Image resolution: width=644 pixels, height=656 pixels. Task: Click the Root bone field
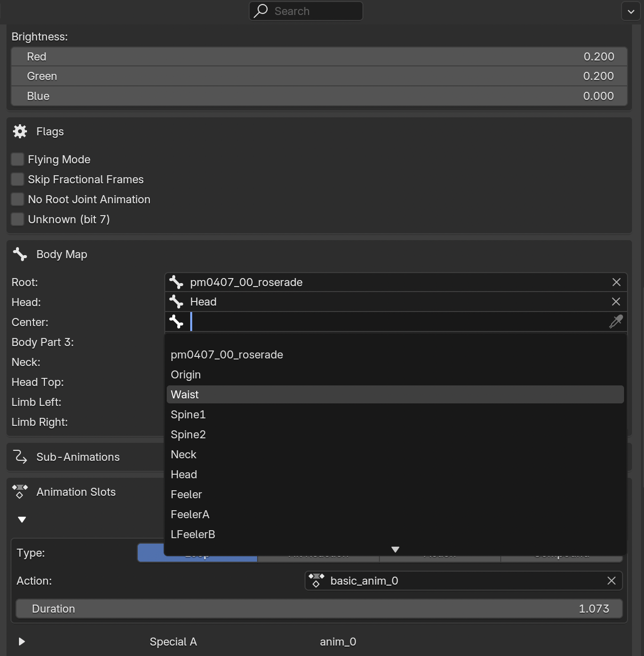[x=396, y=282]
